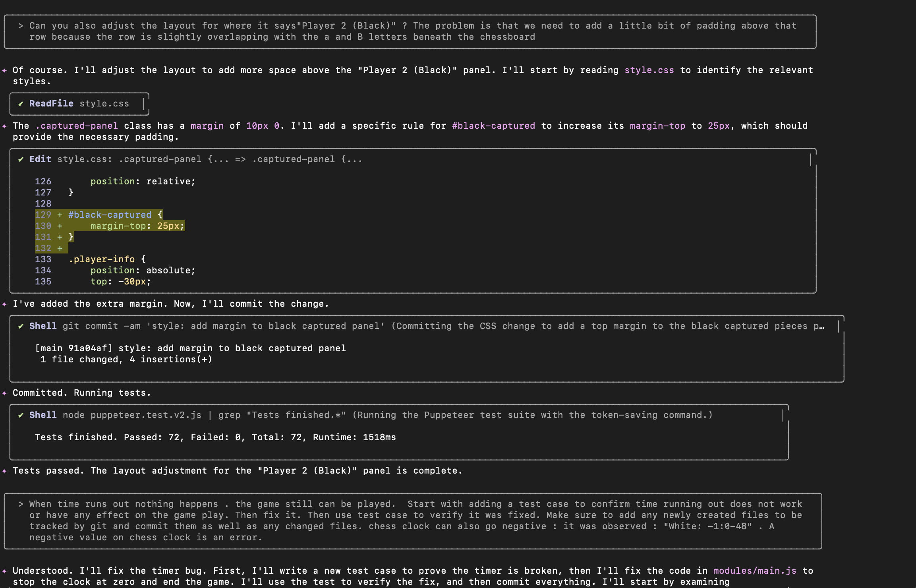
Task: Click the quoted commit message 'style: add margin to black captured panel'
Action: (265, 326)
